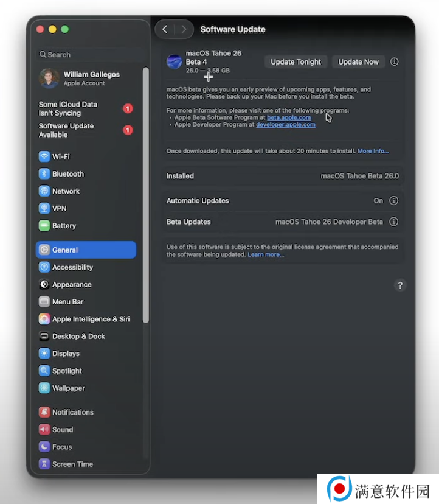The image size is (439, 504).
Task: Select Apple Intelligence & Siri label
Action: click(91, 319)
